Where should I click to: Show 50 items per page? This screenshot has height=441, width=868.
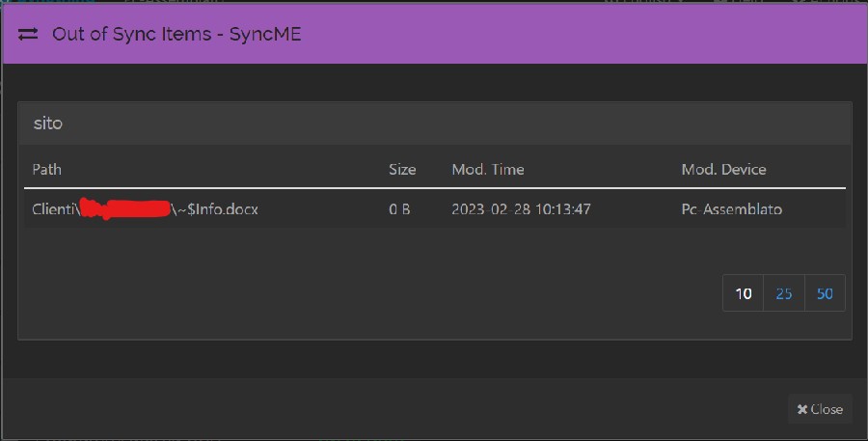(x=825, y=293)
